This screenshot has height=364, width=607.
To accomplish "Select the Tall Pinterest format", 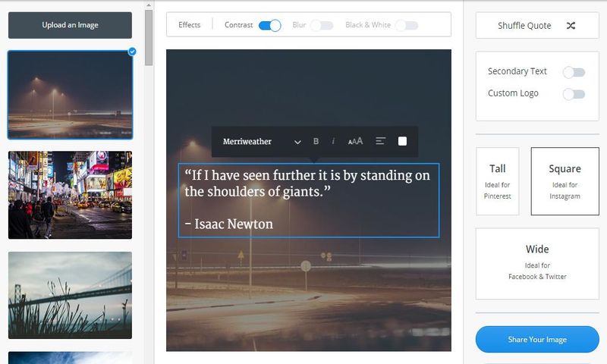I will (497, 181).
